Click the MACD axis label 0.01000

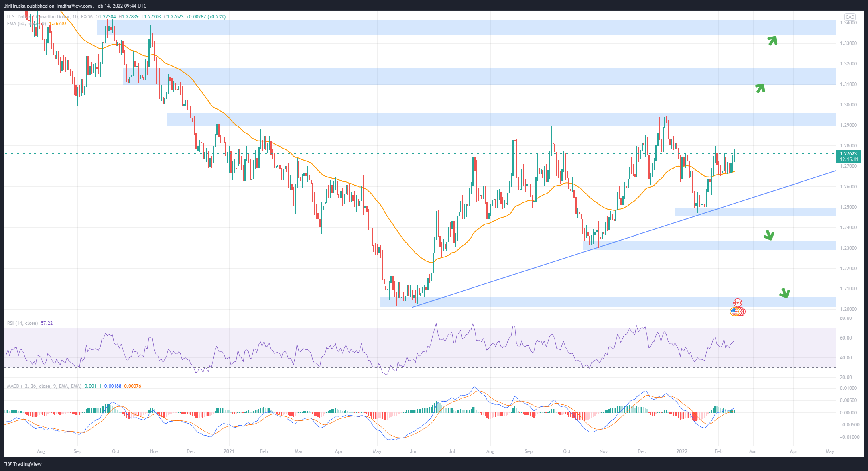(848, 388)
